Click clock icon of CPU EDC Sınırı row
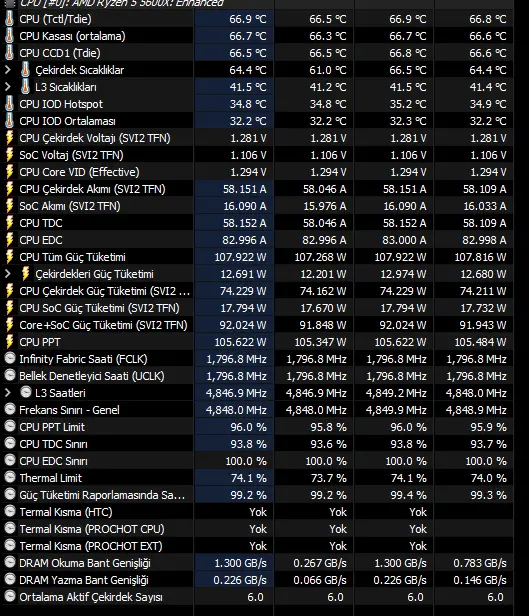Viewport: 529px width, 616px height. 10,460
